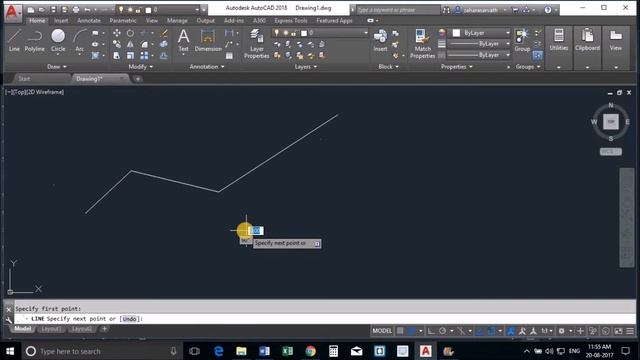Viewport: 640px width, 360px height.
Task: Expand the Layers panel
Action: click(306, 67)
